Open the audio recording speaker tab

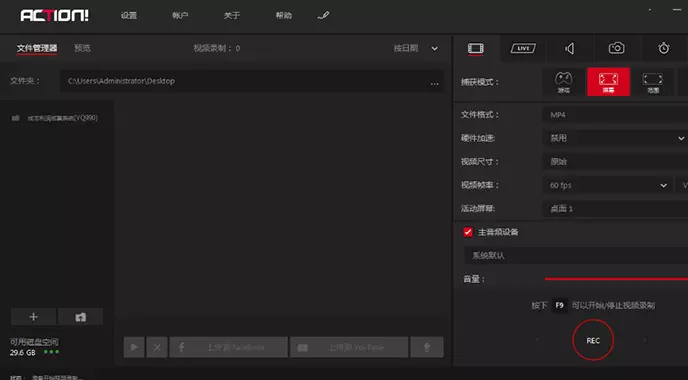point(570,48)
